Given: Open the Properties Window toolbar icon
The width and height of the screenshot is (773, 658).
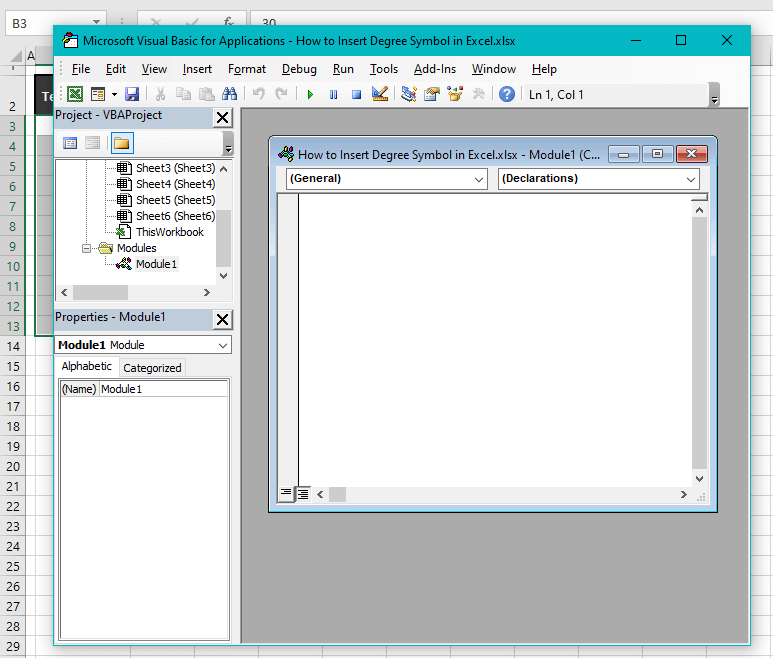Looking at the screenshot, I should (432, 94).
